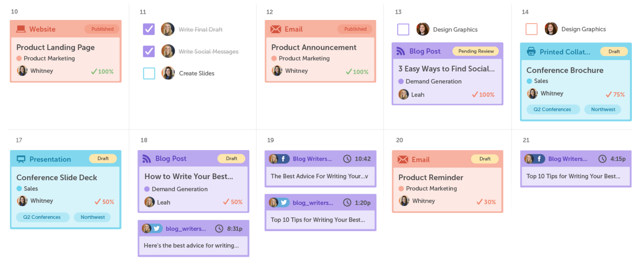Click Draft badge on Printed Collateral card
This screenshot has width=644, height=262.
614,51
